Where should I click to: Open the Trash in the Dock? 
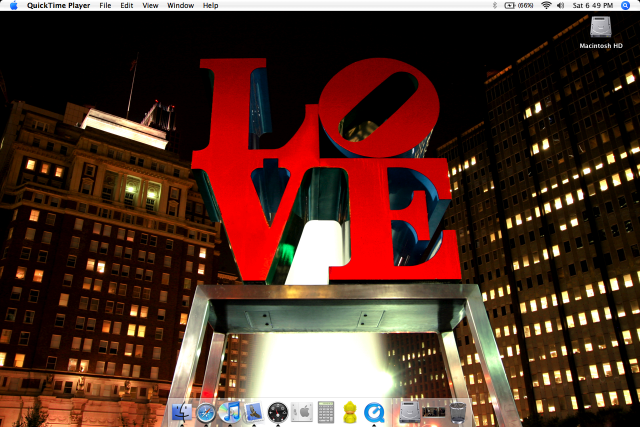458,411
